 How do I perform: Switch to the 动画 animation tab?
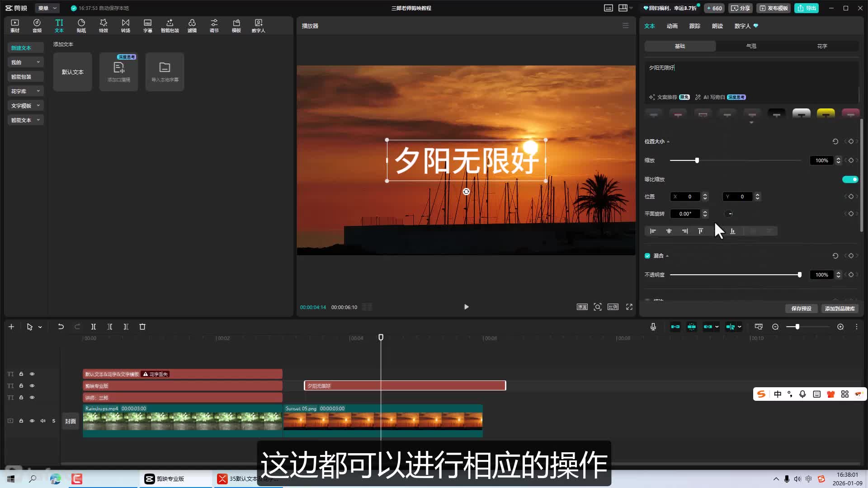(x=672, y=26)
